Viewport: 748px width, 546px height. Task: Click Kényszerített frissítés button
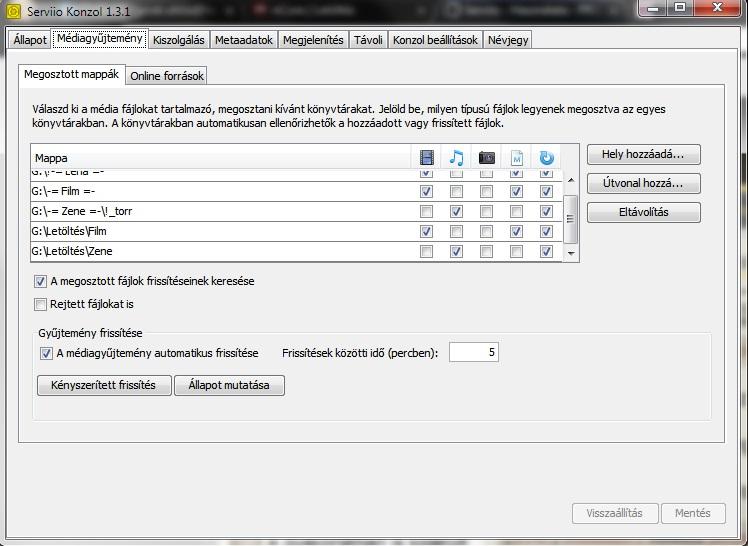(x=104, y=385)
